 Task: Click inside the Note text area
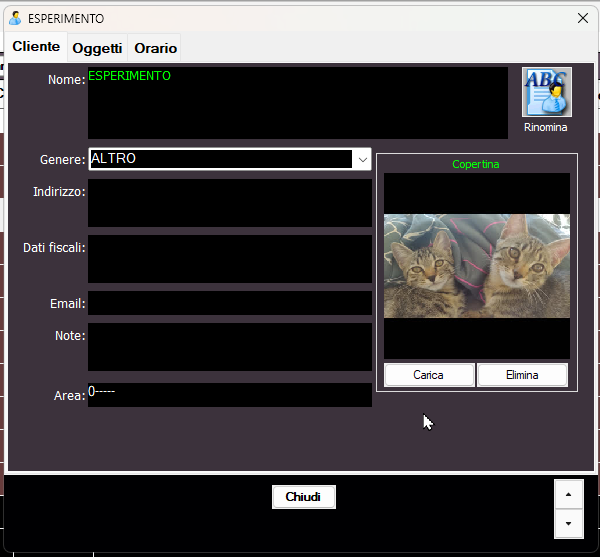(229, 347)
